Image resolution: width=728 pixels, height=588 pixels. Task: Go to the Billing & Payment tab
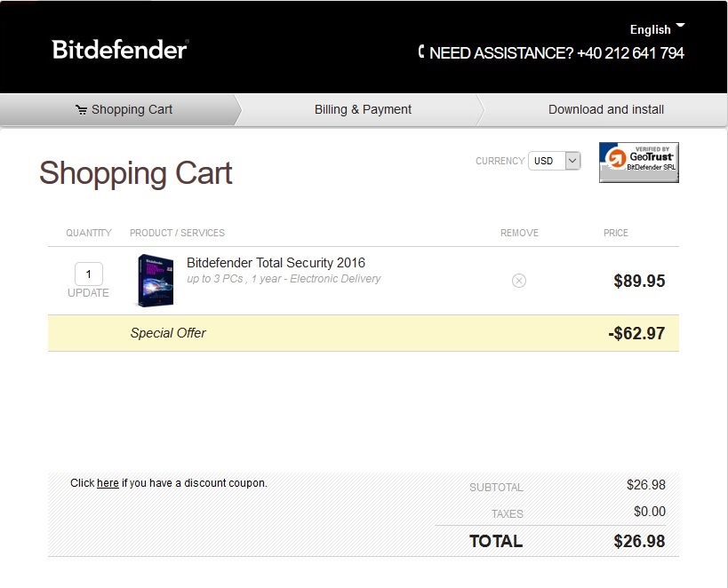coord(363,109)
